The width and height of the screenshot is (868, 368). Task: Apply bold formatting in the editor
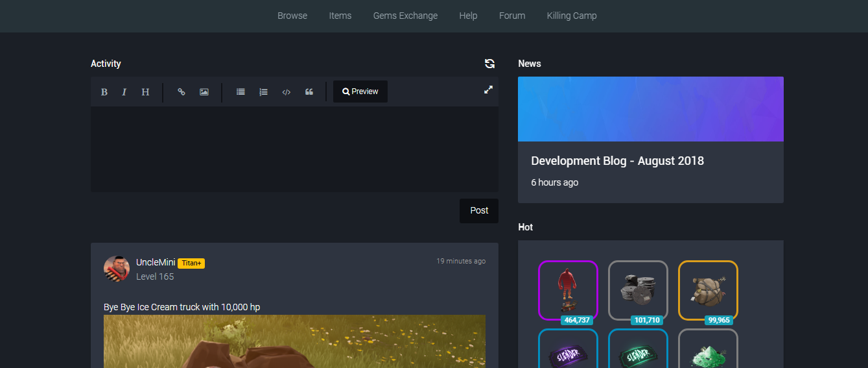pos(104,92)
